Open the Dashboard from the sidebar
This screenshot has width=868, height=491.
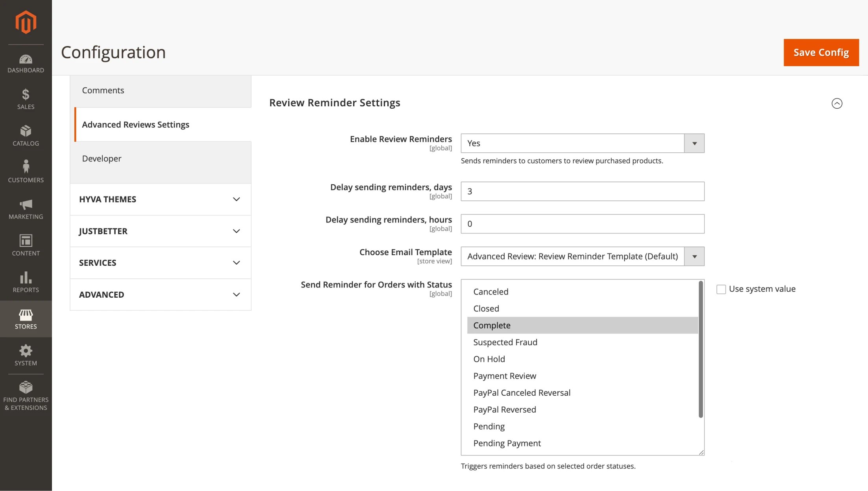26,63
